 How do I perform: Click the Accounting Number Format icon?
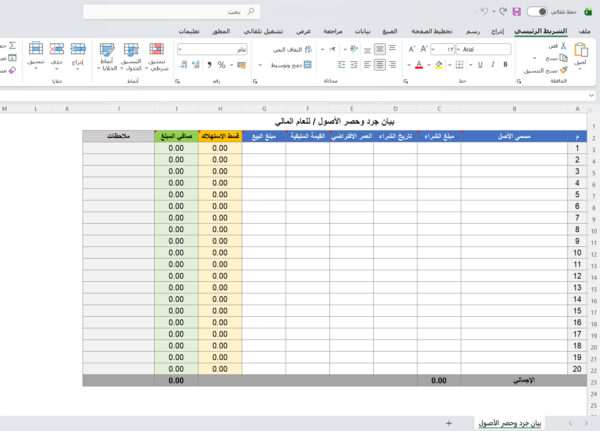[241, 65]
